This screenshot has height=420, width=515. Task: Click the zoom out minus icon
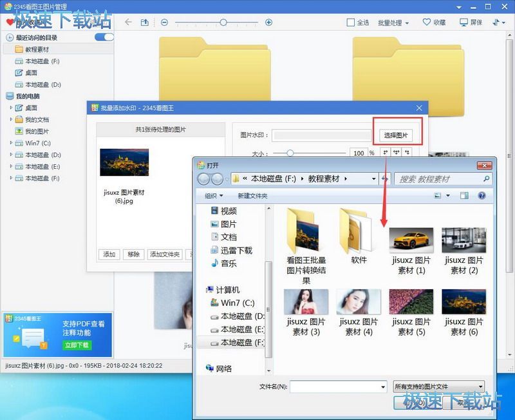(164, 23)
